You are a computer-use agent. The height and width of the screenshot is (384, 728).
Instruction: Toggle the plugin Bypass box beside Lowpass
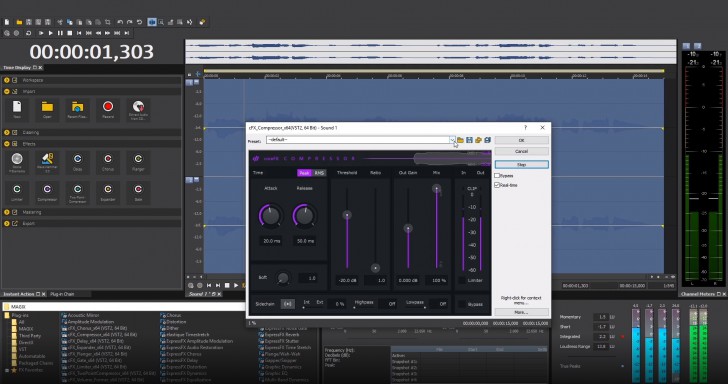click(x=462, y=304)
